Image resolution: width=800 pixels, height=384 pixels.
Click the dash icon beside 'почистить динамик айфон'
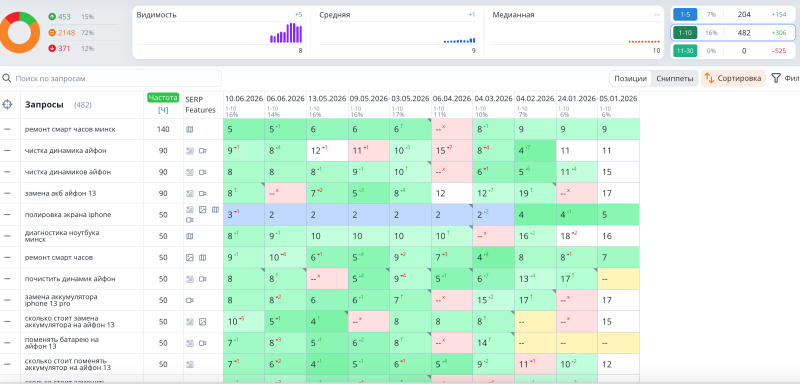pos(7,279)
